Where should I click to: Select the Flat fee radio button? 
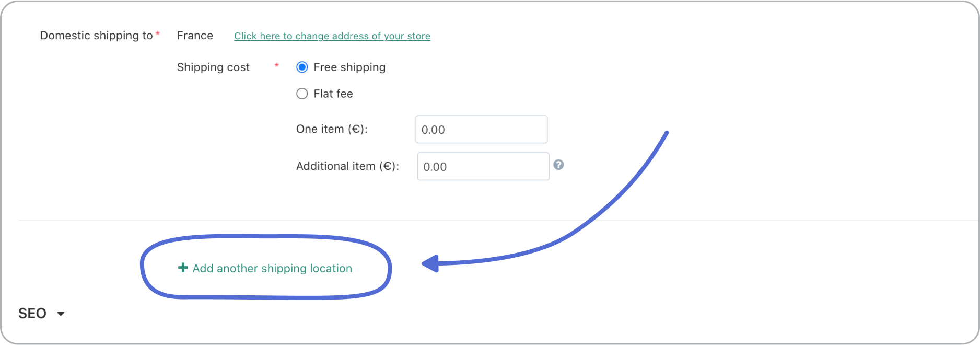coord(302,94)
